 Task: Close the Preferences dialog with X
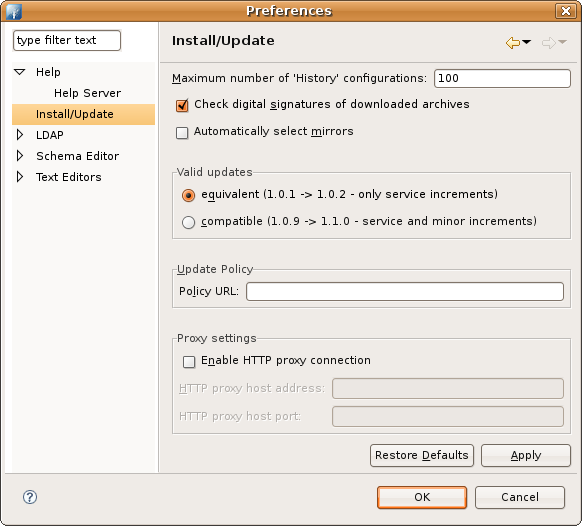(x=566, y=11)
